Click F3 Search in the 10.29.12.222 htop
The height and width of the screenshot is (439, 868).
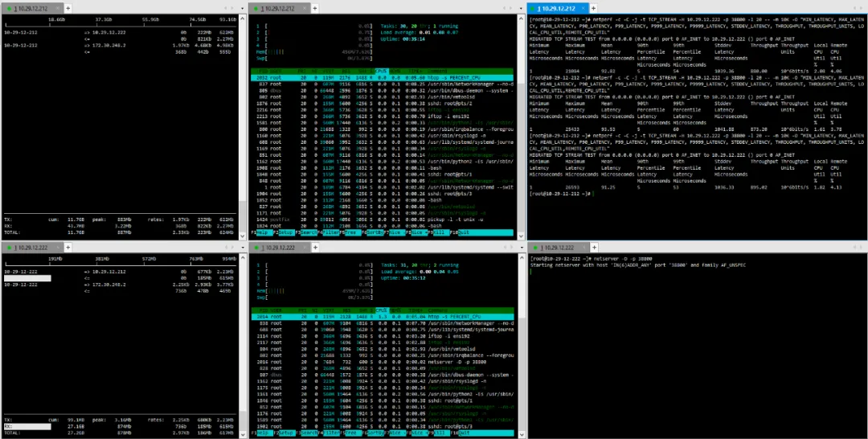(305, 433)
